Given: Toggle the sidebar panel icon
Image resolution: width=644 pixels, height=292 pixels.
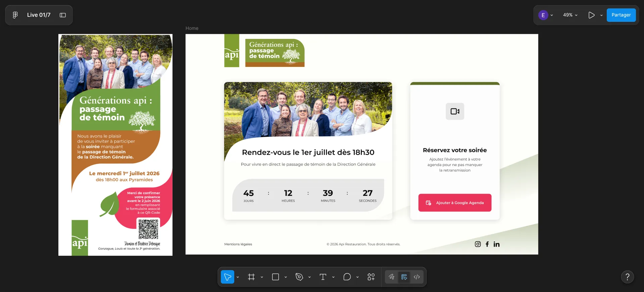Looking at the screenshot, I should coord(63,15).
